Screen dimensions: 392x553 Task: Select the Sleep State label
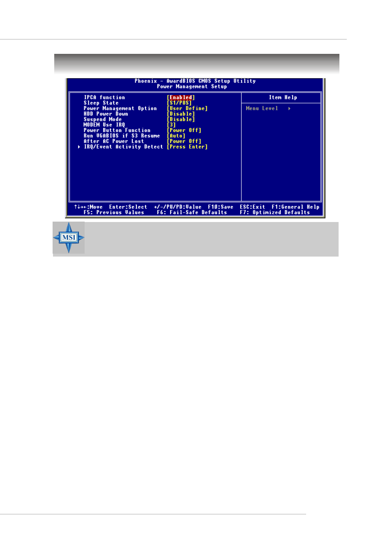coord(101,103)
